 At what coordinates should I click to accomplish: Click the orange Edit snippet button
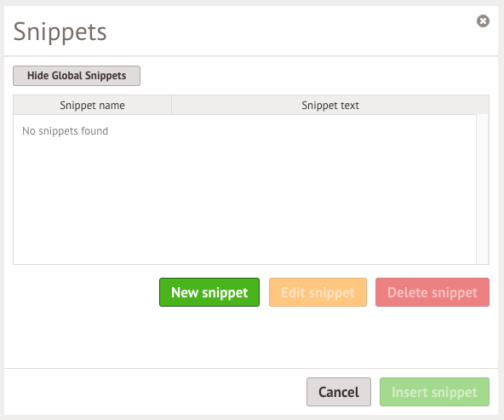point(318,292)
